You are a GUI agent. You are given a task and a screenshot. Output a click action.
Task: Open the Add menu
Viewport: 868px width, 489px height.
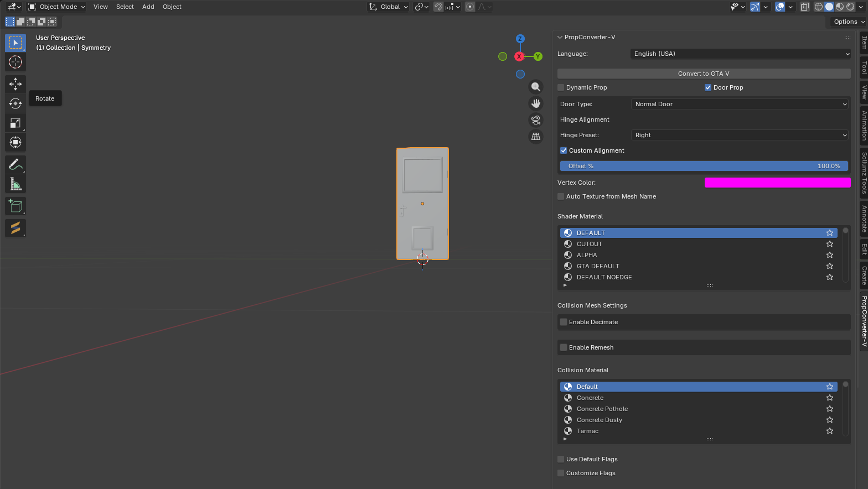click(148, 7)
